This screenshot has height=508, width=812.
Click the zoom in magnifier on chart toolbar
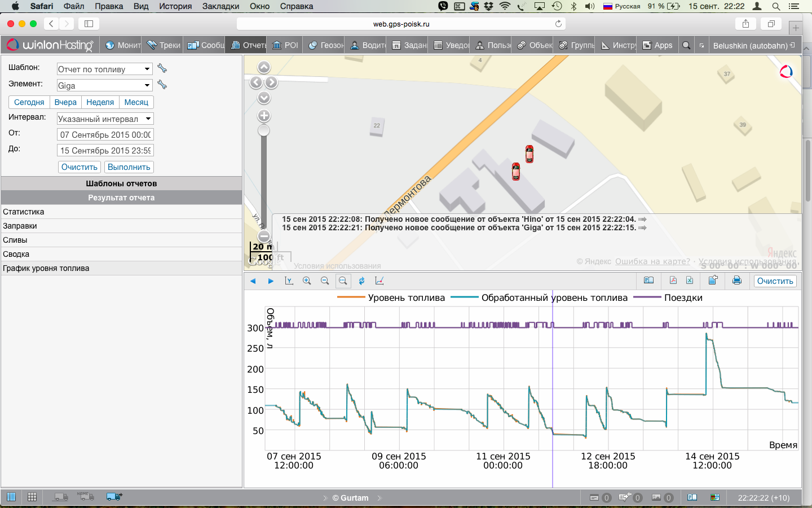pos(307,281)
